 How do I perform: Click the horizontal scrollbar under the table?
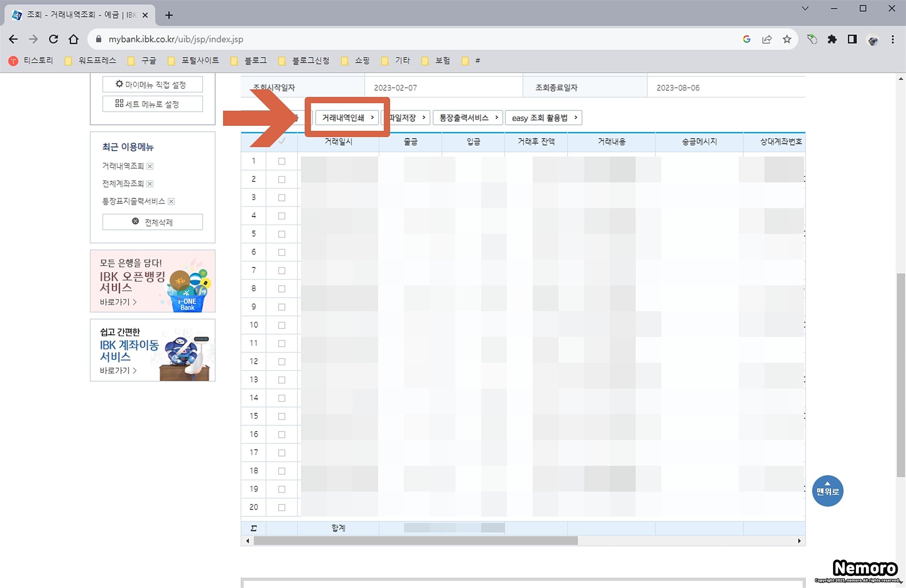coord(415,541)
